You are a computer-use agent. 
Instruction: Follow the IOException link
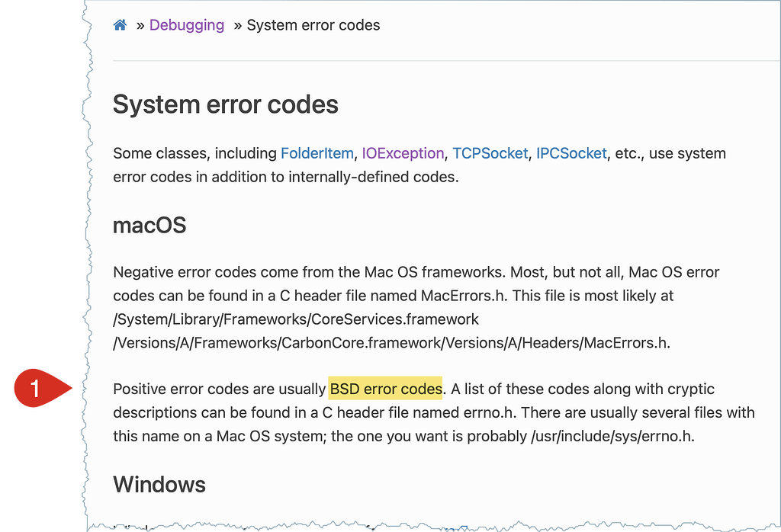(403, 153)
